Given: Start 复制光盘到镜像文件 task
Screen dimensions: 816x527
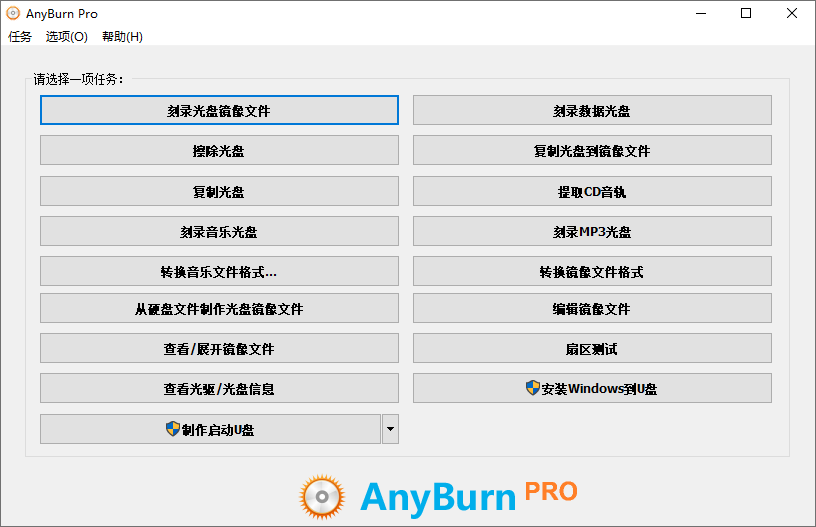Looking at the screenshot, I should click(592, 150).
